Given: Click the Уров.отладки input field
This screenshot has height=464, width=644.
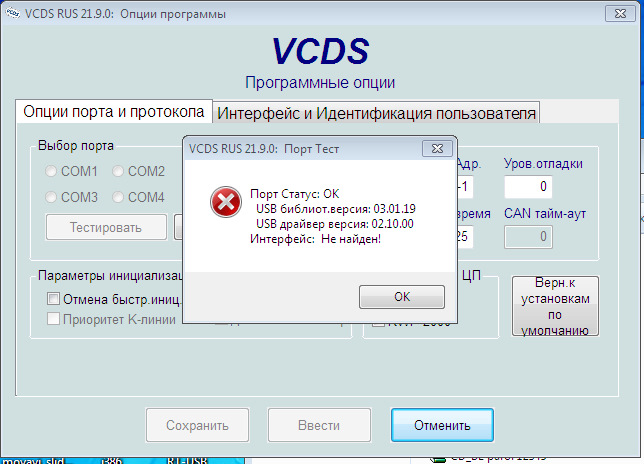Looking at the screenshot, I should click(x=528, y=187).
